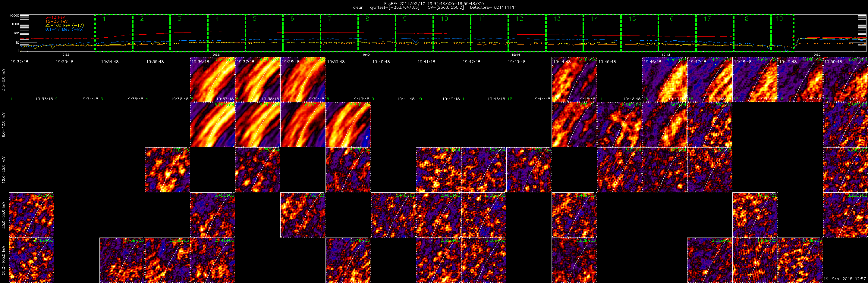This screenshot has height=283, width=868.
Task: Open the 50-100 keV image labeled 2.71E+03
Action: click(x=348, y=260)
